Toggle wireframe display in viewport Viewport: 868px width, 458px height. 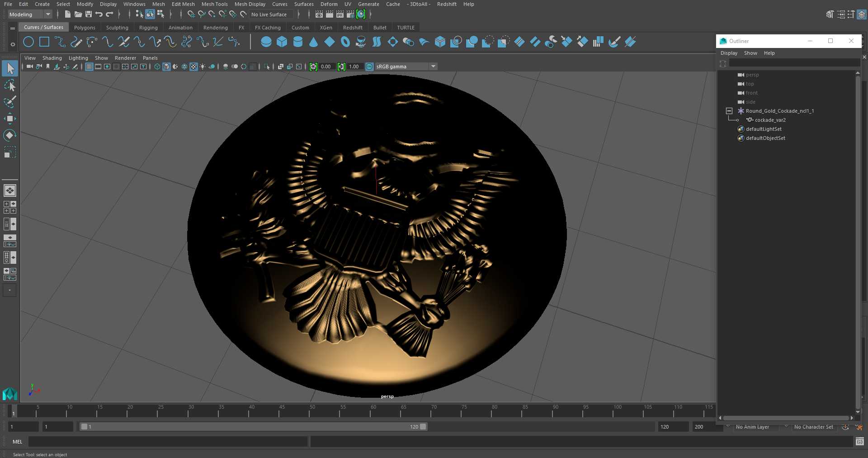pyautogui.click(x=157, y=67)
